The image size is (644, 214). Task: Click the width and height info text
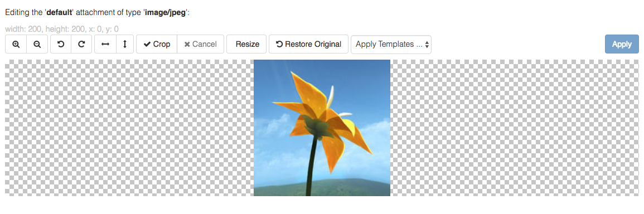point(62,29)
